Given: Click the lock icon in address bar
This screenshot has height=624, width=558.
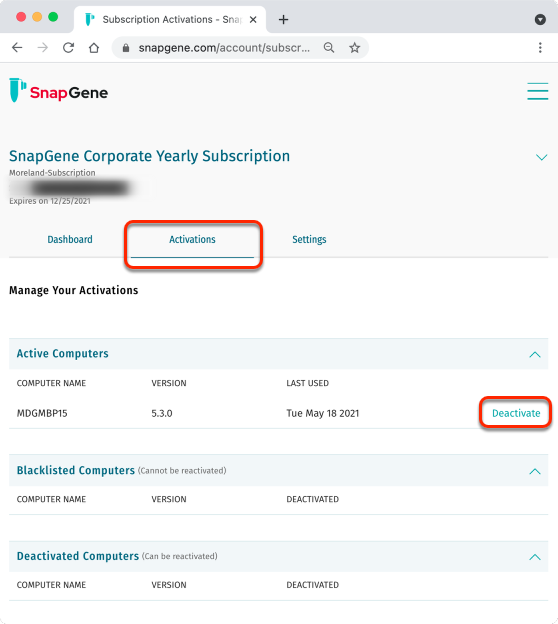Looking at the screenshot, I should coord(126,48).
